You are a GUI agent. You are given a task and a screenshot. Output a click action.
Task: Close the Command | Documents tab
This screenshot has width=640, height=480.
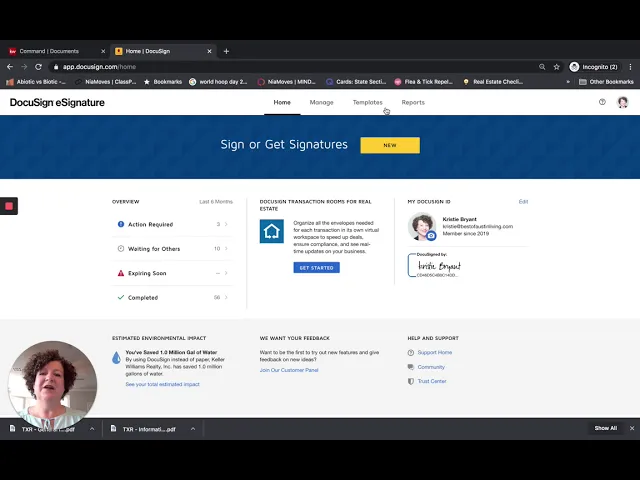click(103, 51)
